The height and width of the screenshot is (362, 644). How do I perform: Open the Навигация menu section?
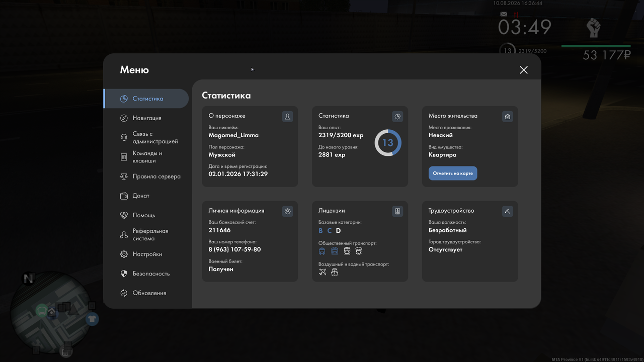coord(146,118)
